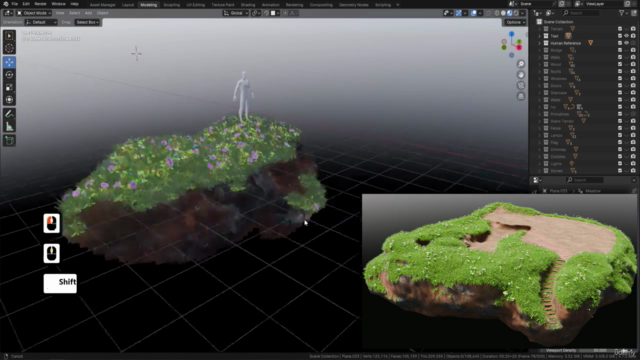
Task: Toggle render camera icon for Walls collection
Action: [633, 57]
